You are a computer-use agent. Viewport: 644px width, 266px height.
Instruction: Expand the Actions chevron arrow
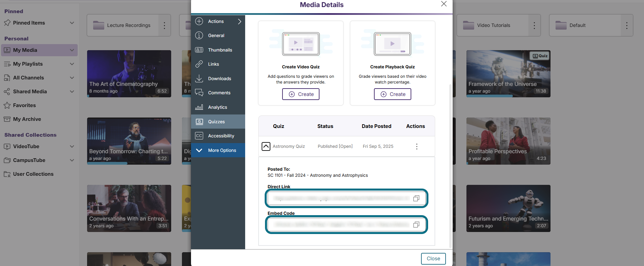[239, 21]
